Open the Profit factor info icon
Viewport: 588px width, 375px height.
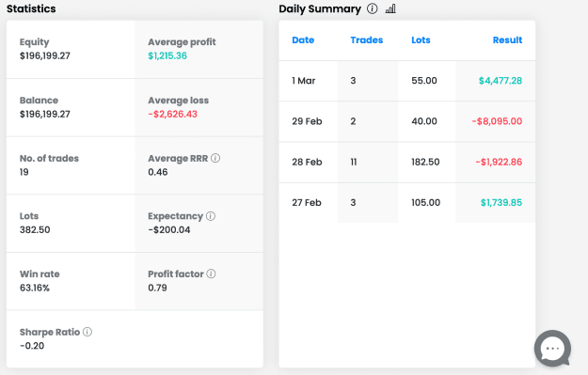[x=211, y=273]
